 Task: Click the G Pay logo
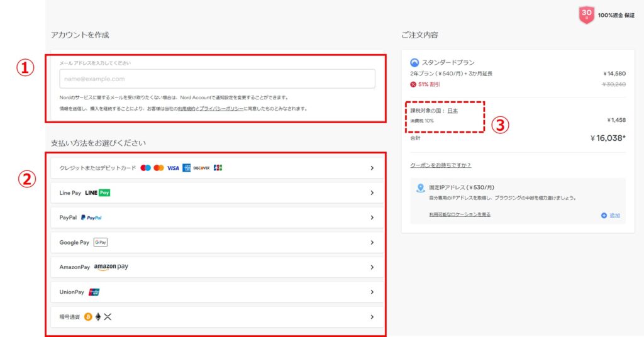pyautogui.click(x=101, y=243)
